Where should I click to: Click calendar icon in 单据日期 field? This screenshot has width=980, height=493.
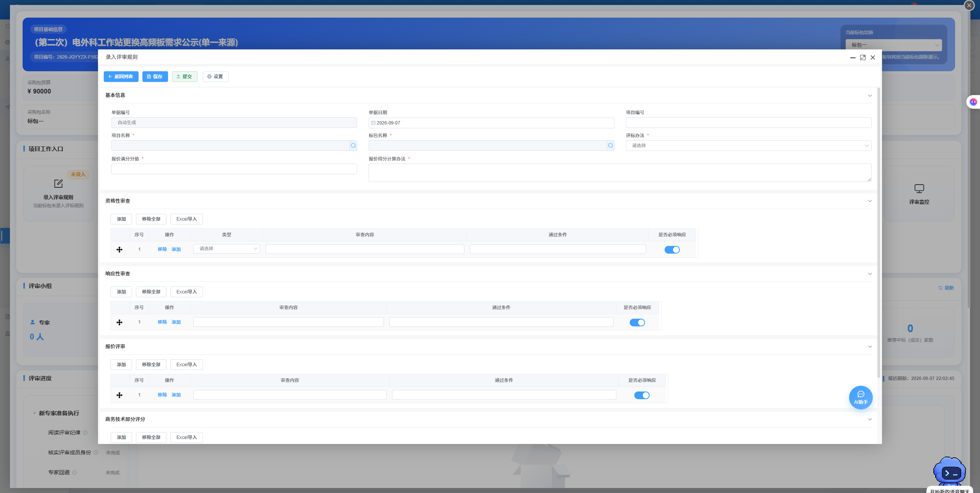coord(373,123)
